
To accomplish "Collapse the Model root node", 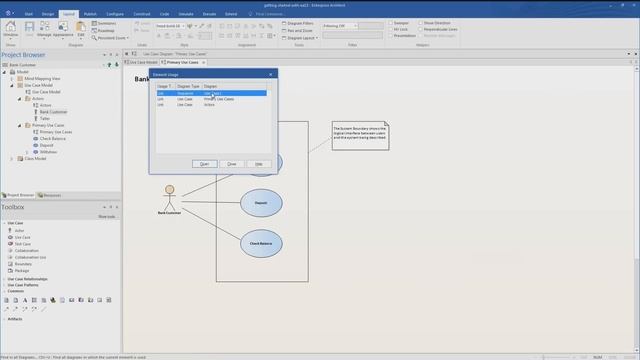I will 4,72.
